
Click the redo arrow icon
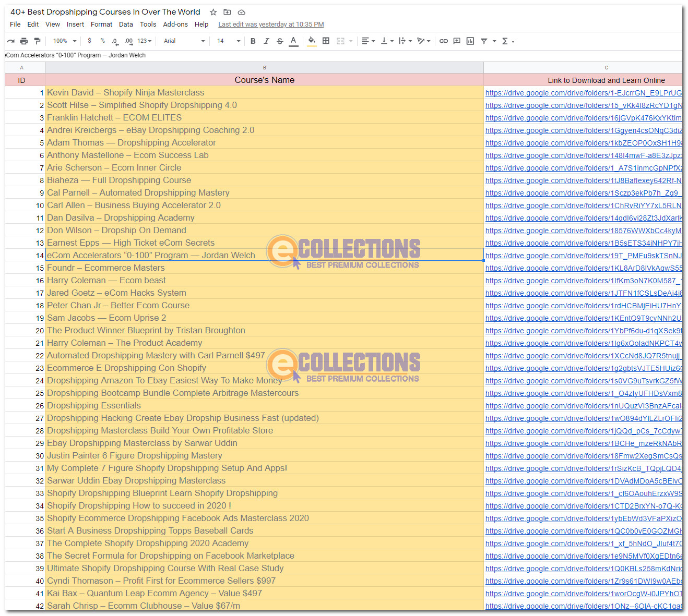[10, 41]
